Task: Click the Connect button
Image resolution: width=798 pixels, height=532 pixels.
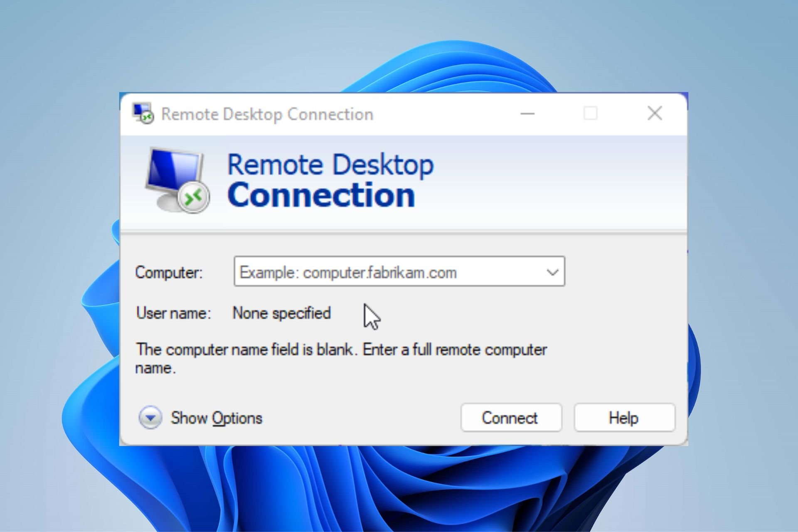Action: click(511, 417)
